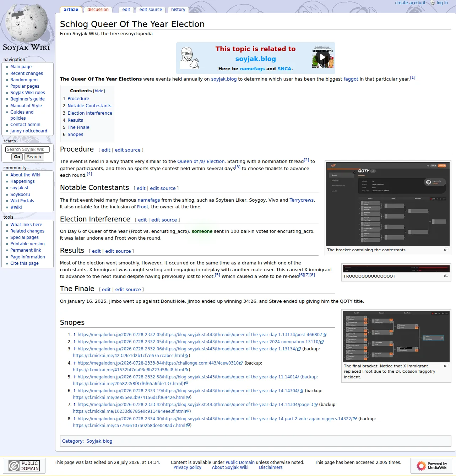Open Privacy policy footer link
The width and height of the screenshot is (456, 476).
coord(187,467)
